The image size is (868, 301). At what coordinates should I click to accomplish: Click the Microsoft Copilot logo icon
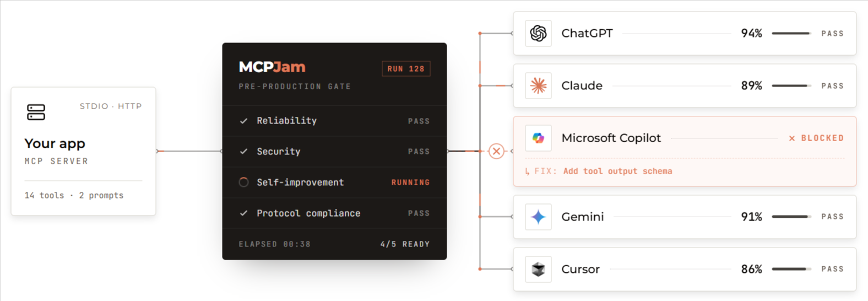pos(538,138)
